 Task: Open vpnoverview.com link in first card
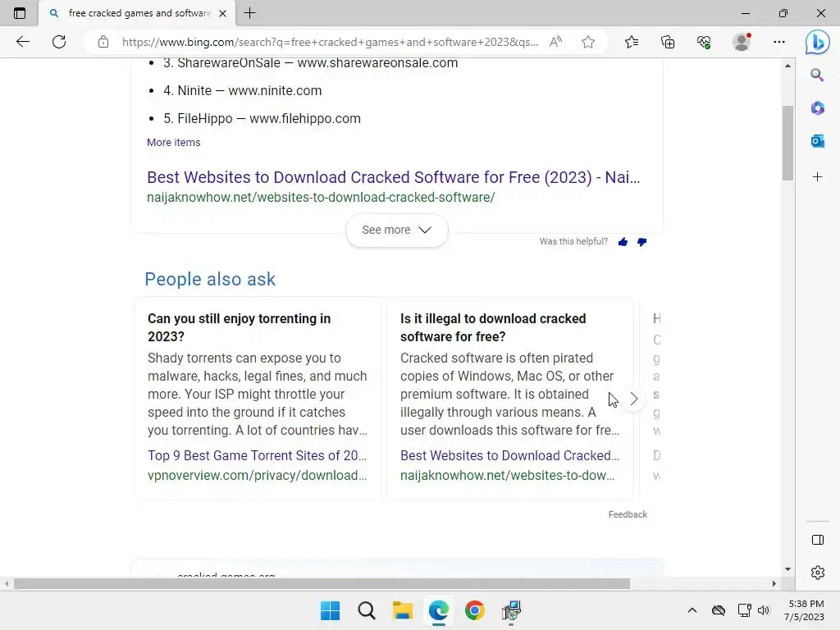click(x=257, y=475)
